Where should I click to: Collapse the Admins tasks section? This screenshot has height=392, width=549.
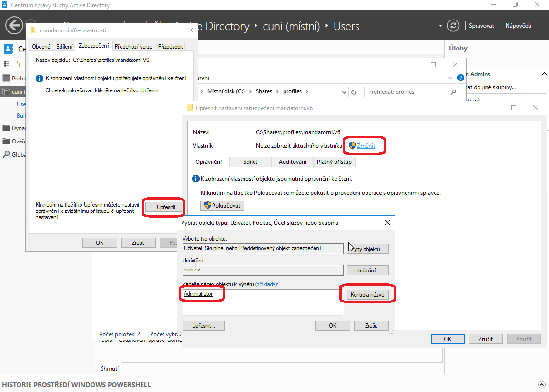tap(544, 74)
